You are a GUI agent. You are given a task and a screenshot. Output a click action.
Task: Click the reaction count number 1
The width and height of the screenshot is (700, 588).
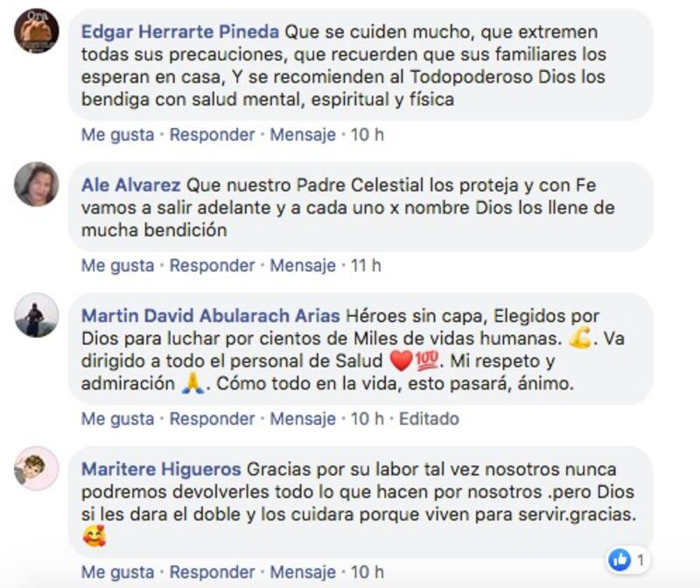point(640,560)
